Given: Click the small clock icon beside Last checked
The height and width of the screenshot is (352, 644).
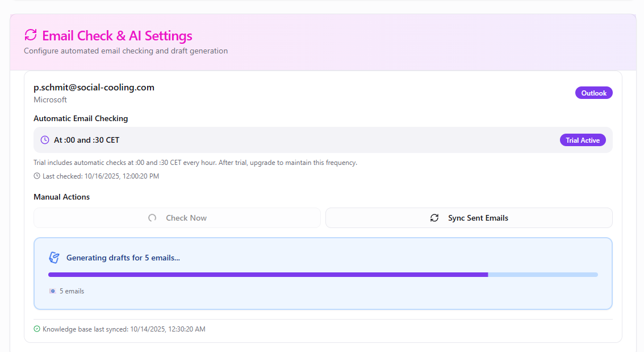Looking at the screenshot, I should pyautogui.click(x=37, y=176).
